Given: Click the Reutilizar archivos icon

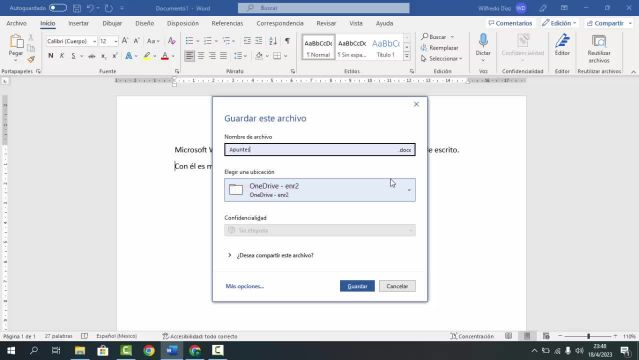Looking at the screenshot, I should click(x=599, y=41).
